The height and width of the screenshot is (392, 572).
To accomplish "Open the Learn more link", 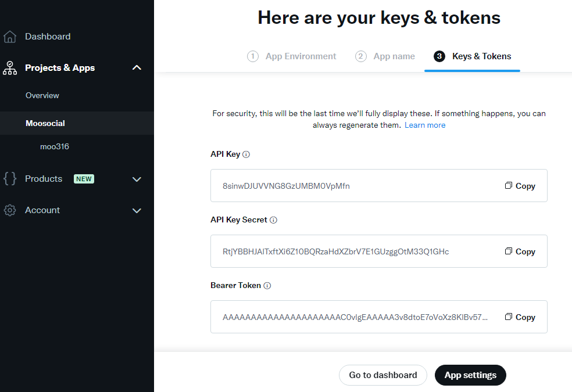I will (425, 125).
